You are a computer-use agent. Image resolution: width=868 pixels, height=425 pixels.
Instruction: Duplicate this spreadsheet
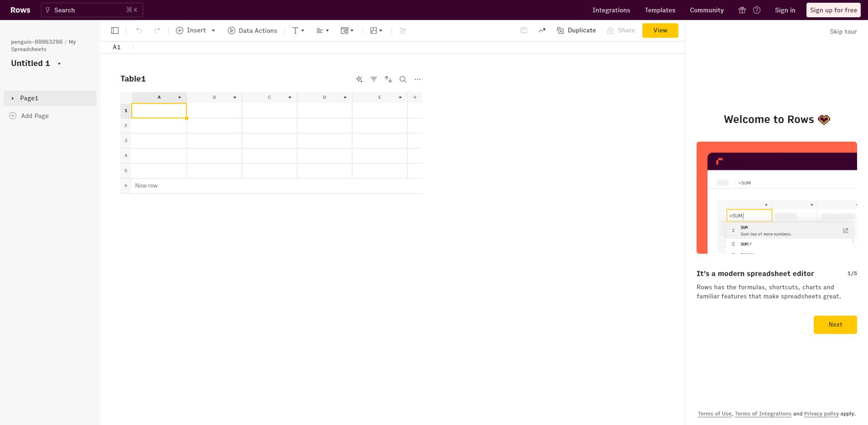[x=576, y=30]
